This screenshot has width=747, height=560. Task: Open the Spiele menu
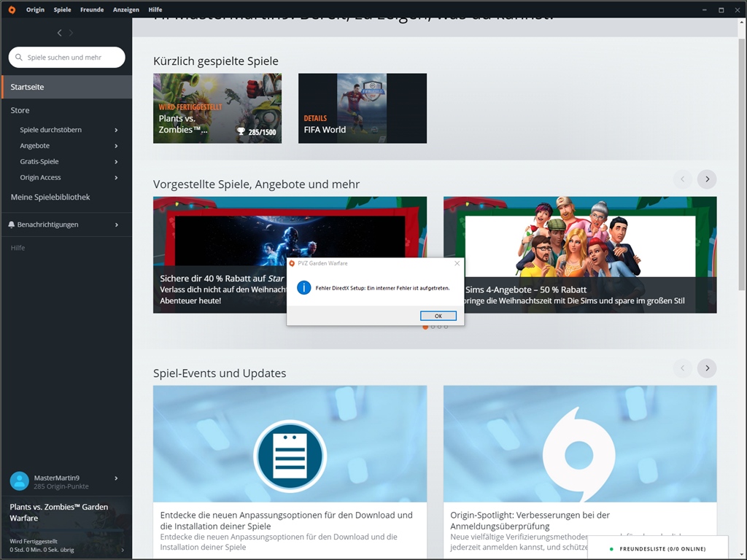coord(63,9)
